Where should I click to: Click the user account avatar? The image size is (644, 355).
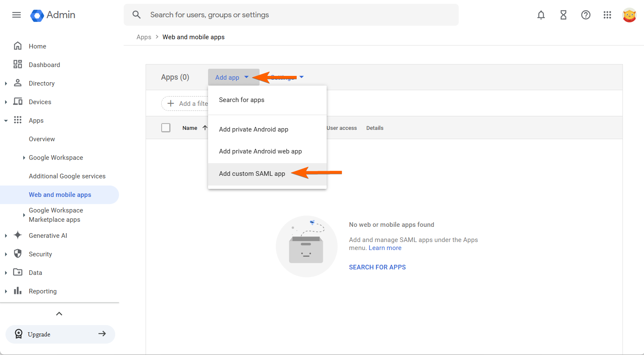(x=629, y=15)
